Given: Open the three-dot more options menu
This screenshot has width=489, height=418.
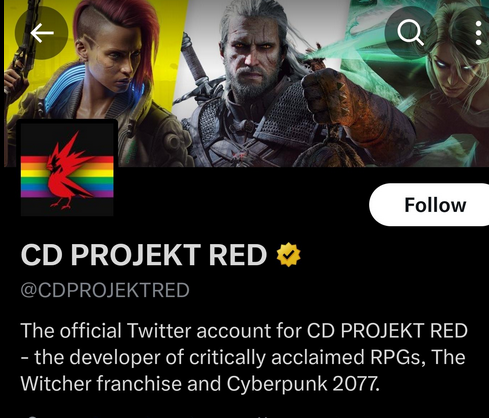Looking at the screenshot, I should 479,33.
